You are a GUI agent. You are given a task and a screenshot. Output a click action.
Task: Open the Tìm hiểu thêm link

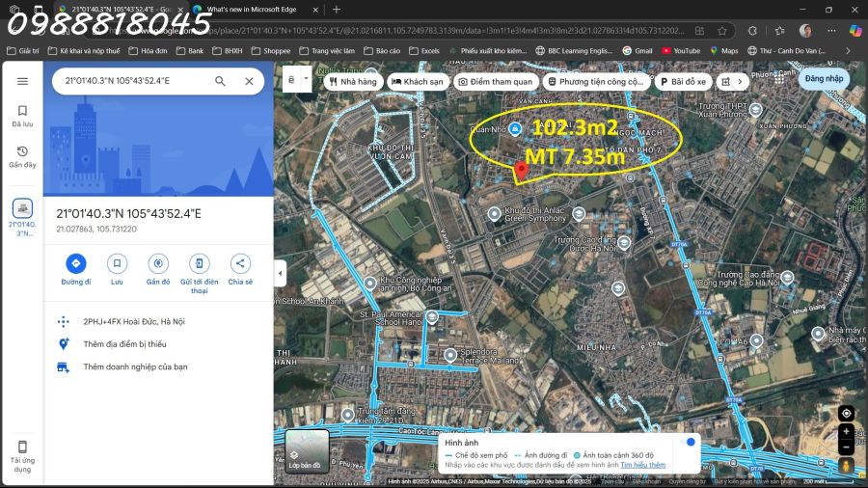[642, 465]
